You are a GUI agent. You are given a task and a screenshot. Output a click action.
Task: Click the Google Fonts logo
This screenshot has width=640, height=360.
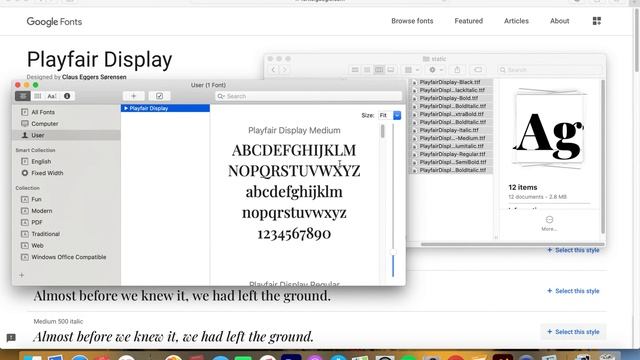coord(54,22)
